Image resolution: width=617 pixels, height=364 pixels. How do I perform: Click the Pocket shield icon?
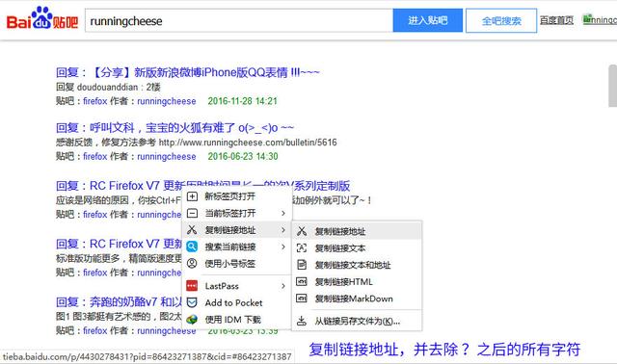pyautogui.click(x=192, y=302)
